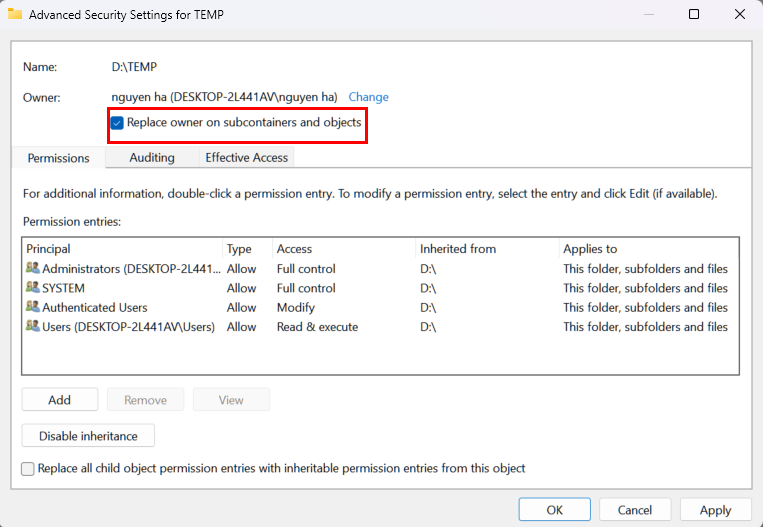Uncheck Replace owner on subcontainers and objects
Image resolution: width=763 pixels, height=527 pixels.
pyautogui.click(x=118, y=123)
